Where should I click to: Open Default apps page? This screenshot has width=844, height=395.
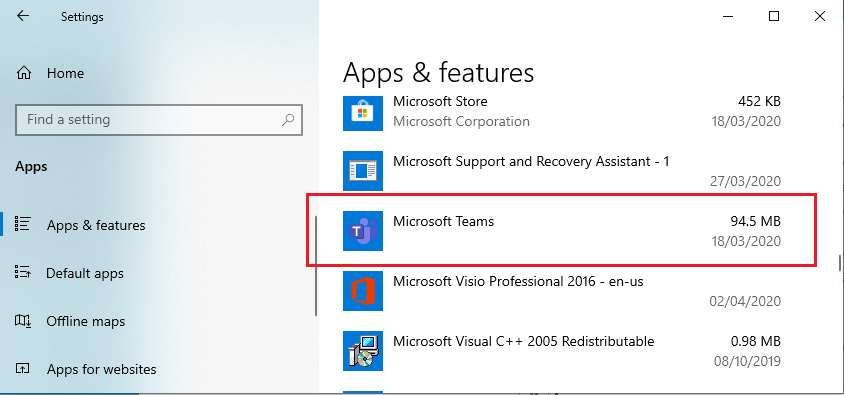pyautogui.click(x=85, y=273)
